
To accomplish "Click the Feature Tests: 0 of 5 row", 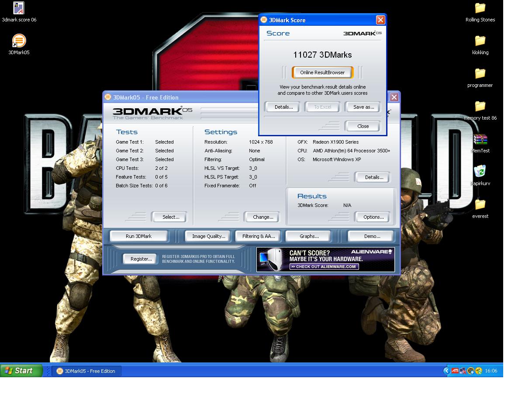I will (142, 177).
